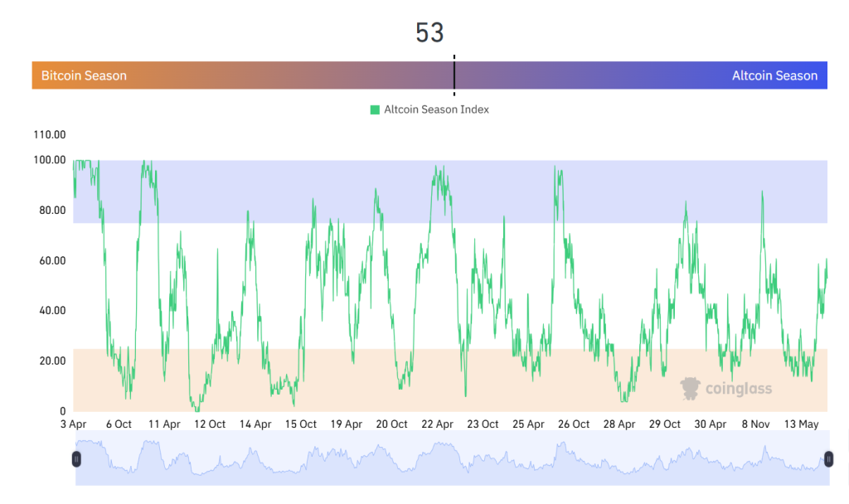Click the coinglass watermark text
849x504 pixels.
pyautogui.click(x=738, y=389)
